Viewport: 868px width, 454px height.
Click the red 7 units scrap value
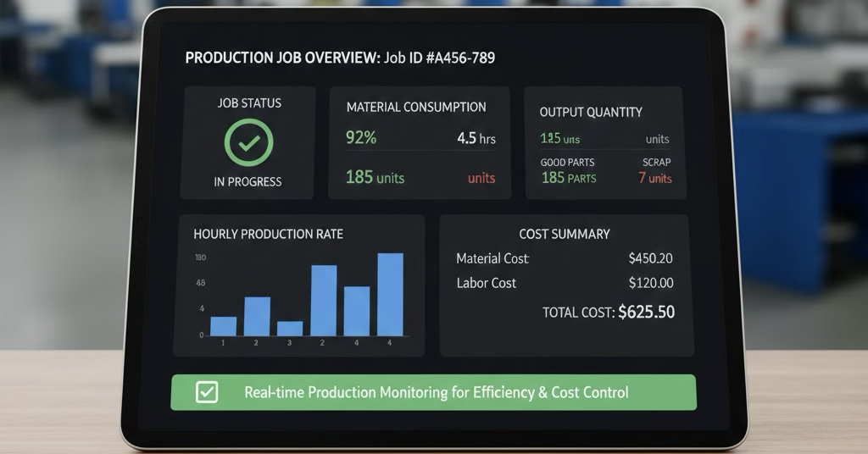point(654,178)
